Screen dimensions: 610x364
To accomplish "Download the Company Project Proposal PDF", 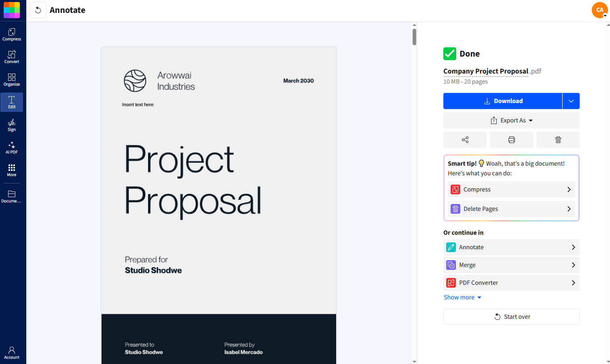I will [503, 101].
